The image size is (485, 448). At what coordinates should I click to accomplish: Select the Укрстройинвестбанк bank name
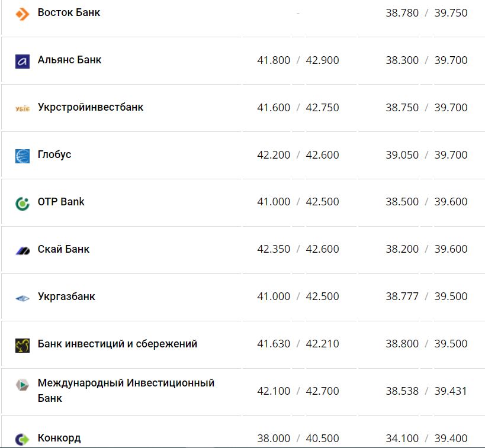click(90, 107)
